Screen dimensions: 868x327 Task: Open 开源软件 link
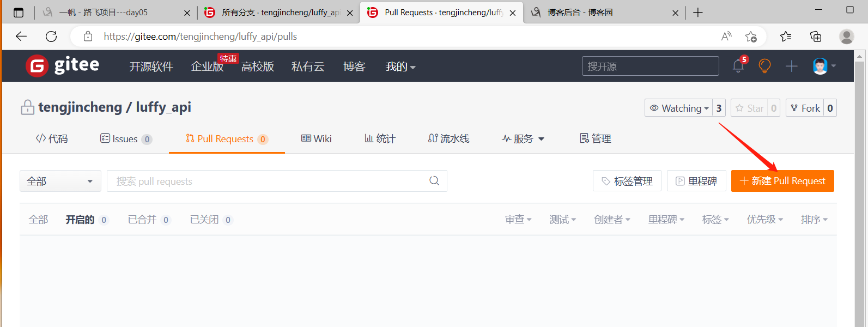tap(151, 66)
